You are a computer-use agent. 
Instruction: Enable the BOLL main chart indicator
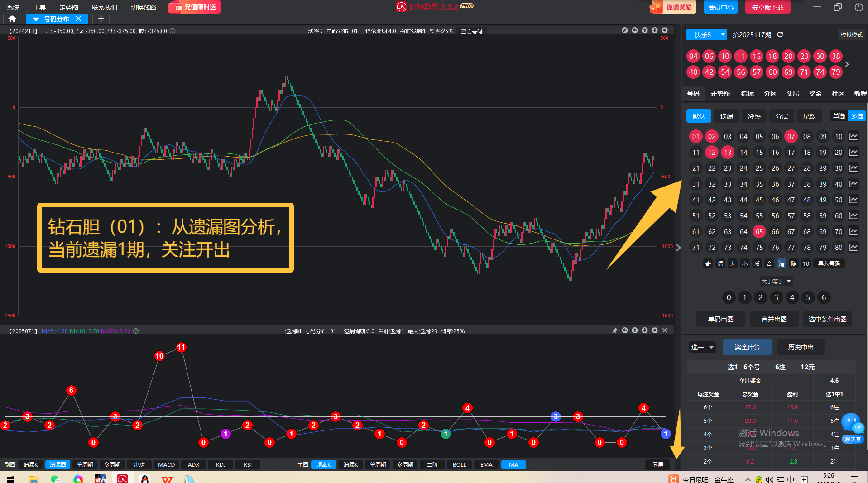460,464
